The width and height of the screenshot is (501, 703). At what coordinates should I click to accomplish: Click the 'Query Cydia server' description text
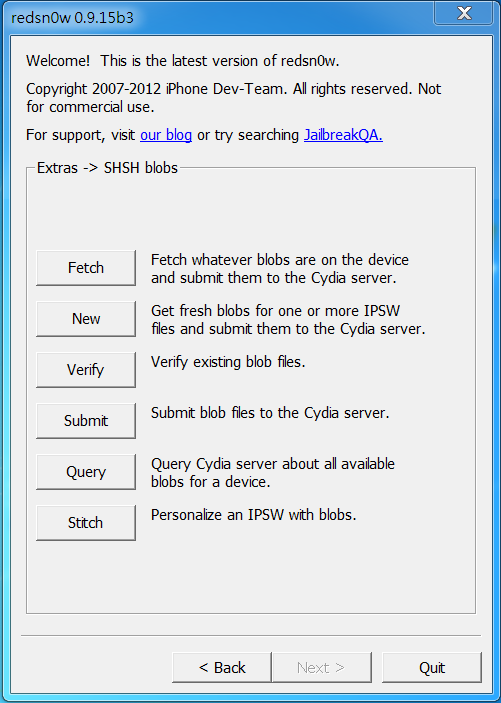[273, 473]
